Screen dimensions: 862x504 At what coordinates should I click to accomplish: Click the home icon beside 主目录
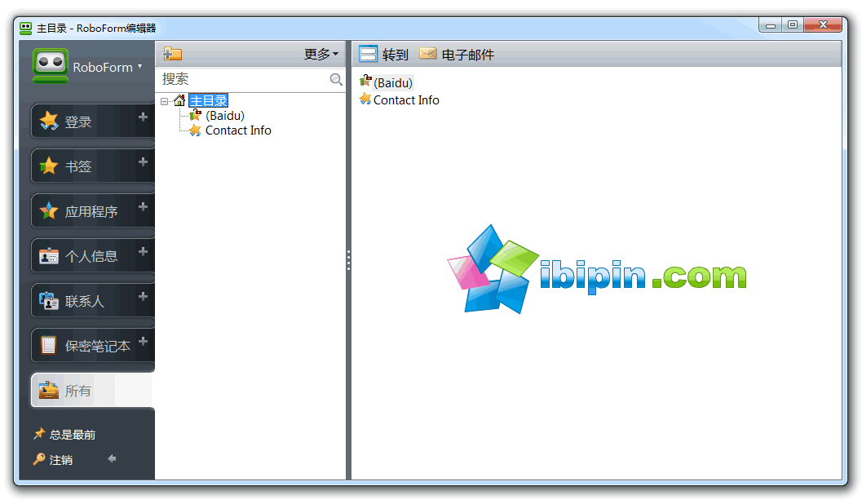click(x=179, y=100)
